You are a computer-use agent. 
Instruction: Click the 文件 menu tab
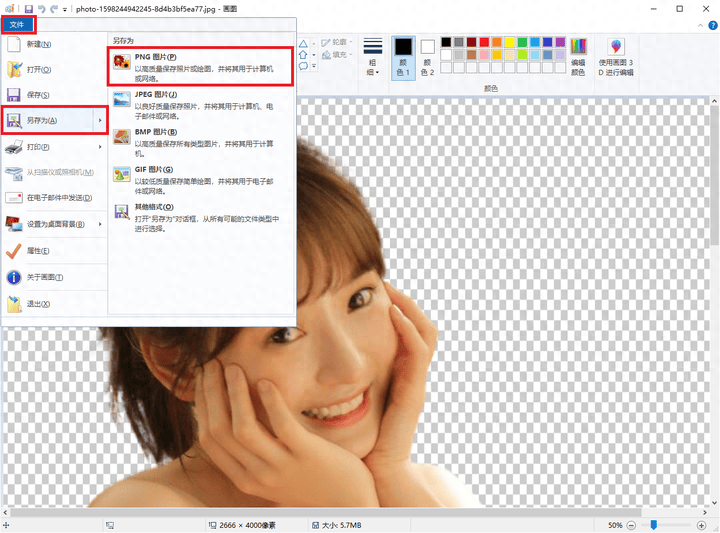click(17, 24)
